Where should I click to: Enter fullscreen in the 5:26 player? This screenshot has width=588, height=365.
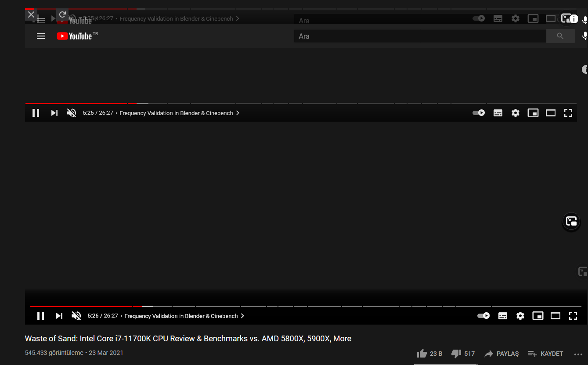[x=573, y=316]
